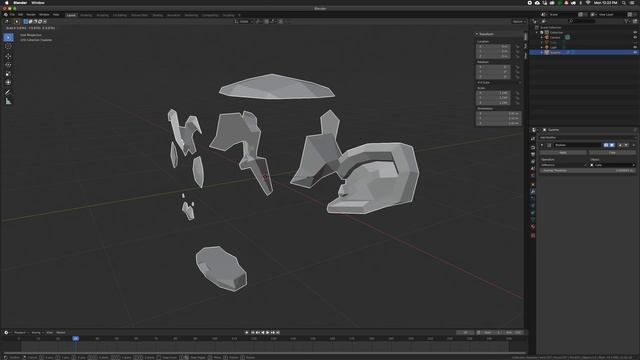Open the viewport Options dropdown

point(518,21)
